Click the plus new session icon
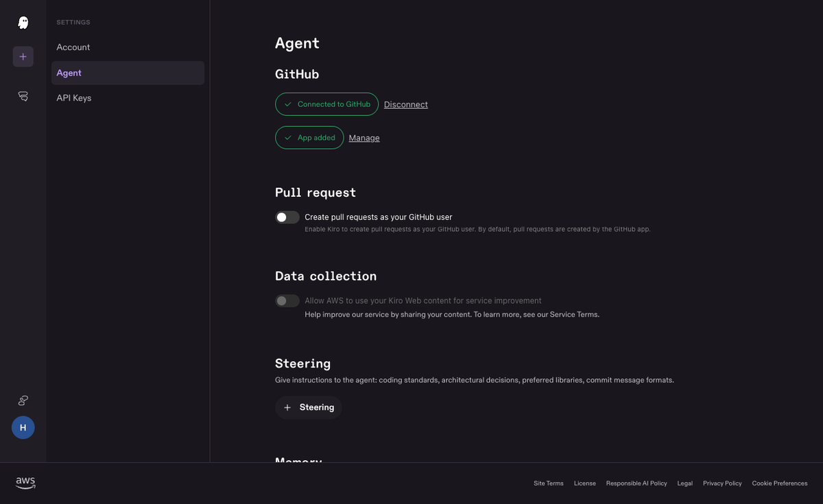This screenshot has width=823, height=504. coord(23,56)
